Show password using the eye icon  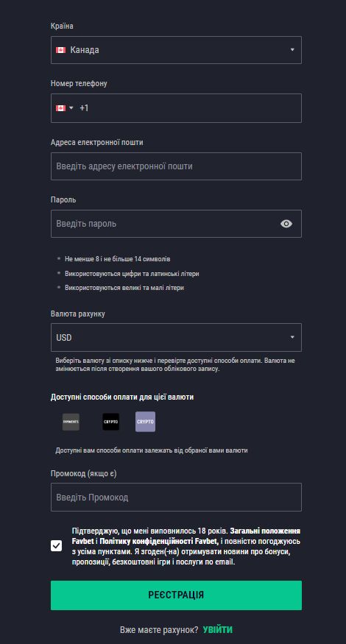286,224
